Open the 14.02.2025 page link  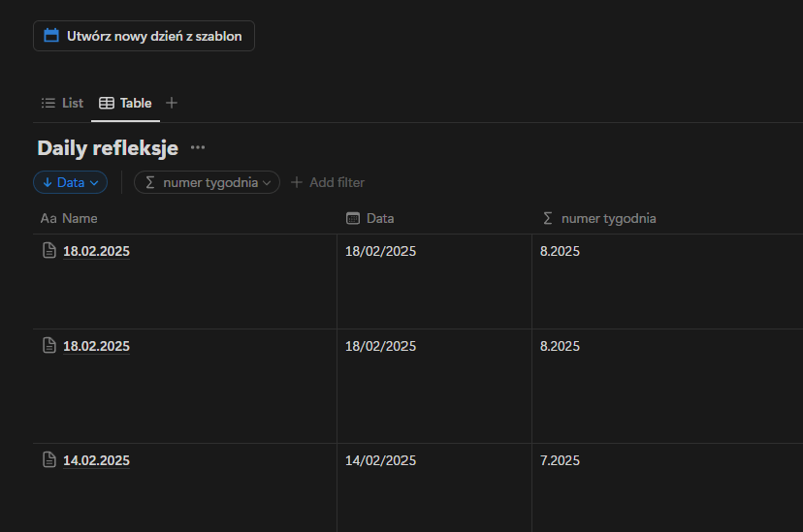click(96, 461)
